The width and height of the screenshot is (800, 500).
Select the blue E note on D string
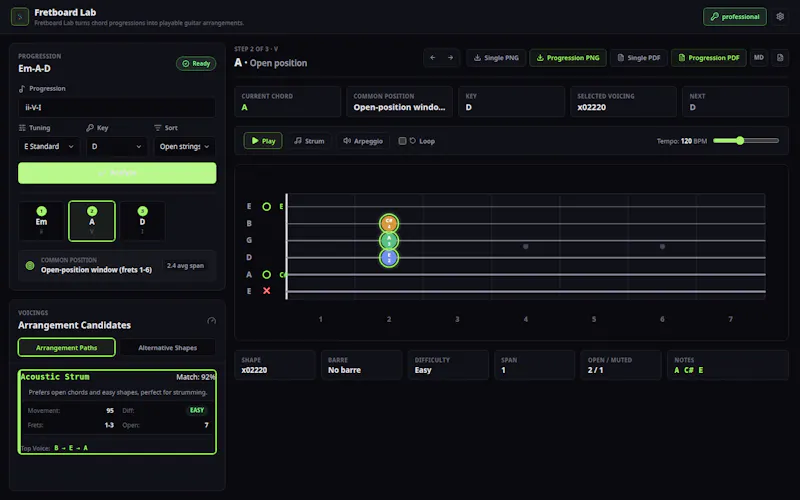[389, 258]
